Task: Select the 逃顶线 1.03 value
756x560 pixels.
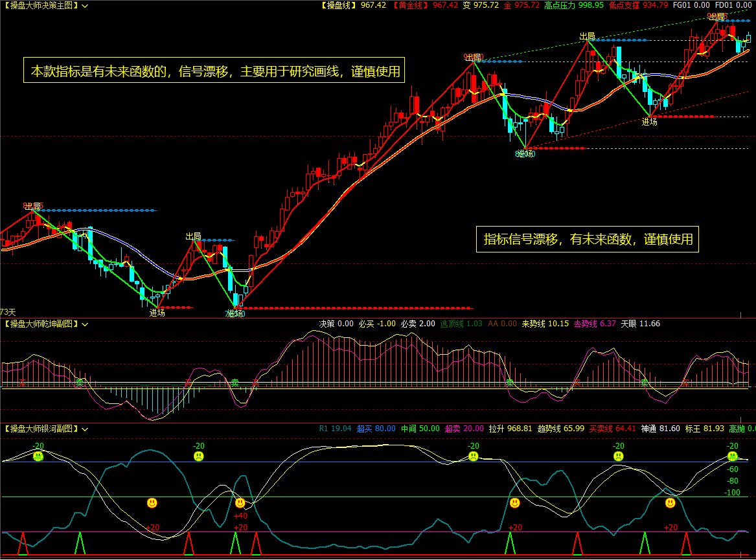Action: pos(461,324)
